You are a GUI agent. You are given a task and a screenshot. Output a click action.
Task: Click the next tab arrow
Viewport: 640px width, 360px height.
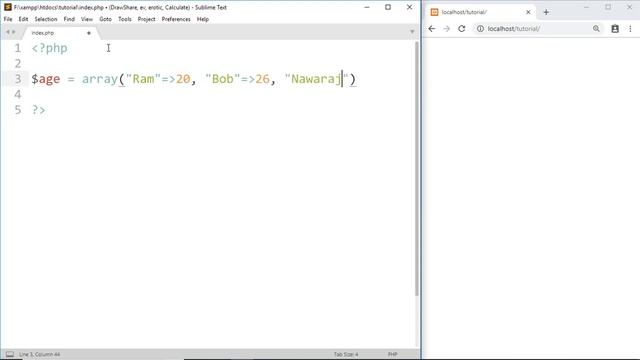coord(13,32)
